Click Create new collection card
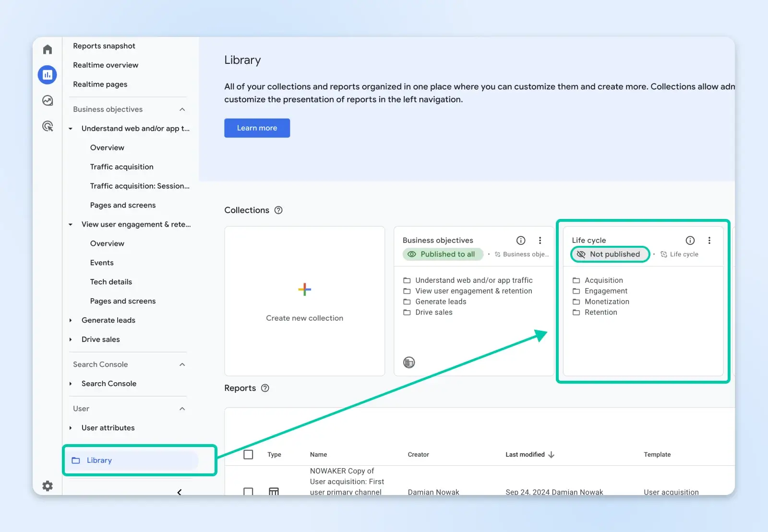This screenshot has width=768, height=532. (x=304, y=301)
